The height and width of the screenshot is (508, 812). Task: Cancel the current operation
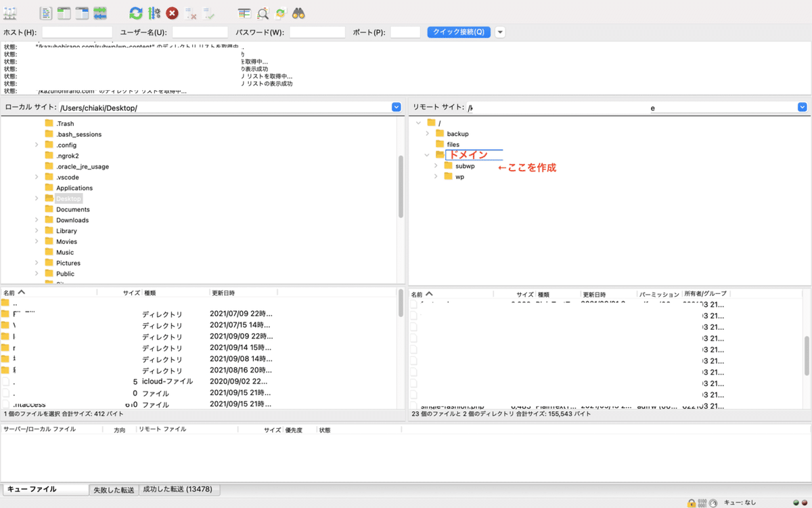171,12
